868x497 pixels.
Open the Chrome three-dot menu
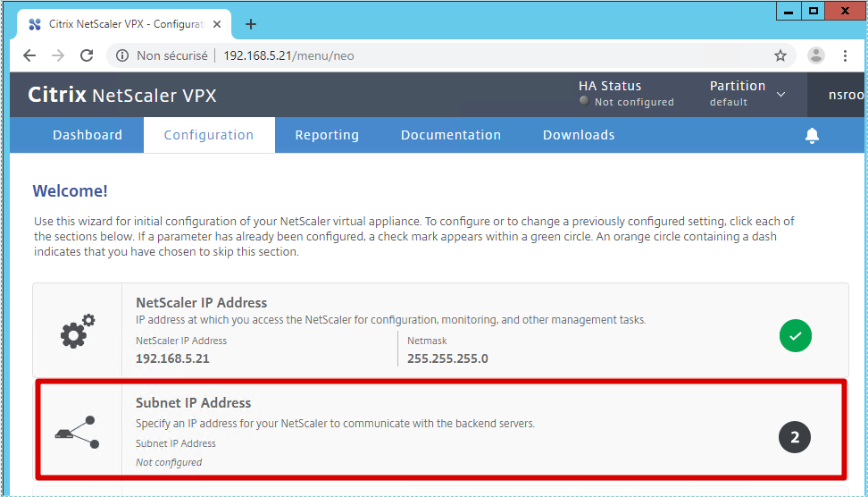pos(845,55)
